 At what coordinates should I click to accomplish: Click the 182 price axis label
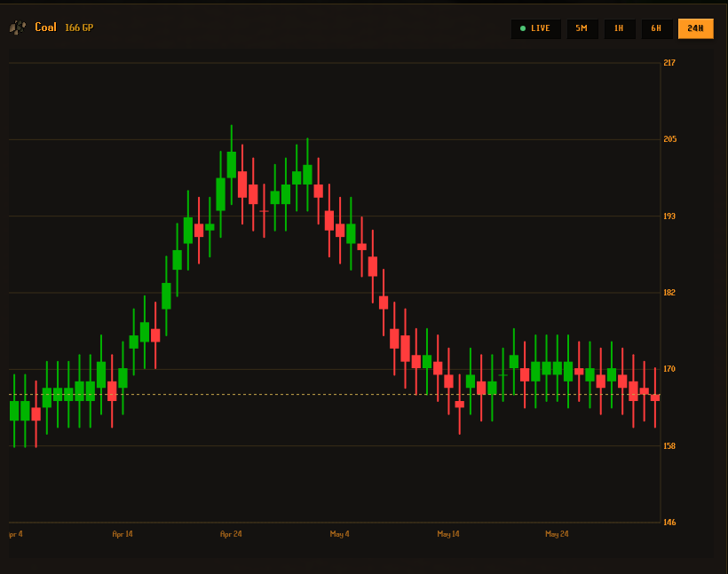click(669, 293)
